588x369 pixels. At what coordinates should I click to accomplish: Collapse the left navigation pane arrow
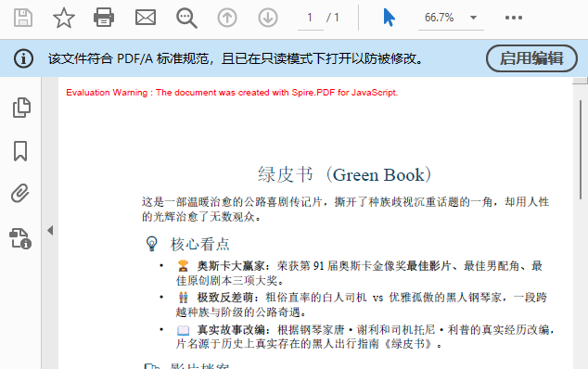[50, 230]
